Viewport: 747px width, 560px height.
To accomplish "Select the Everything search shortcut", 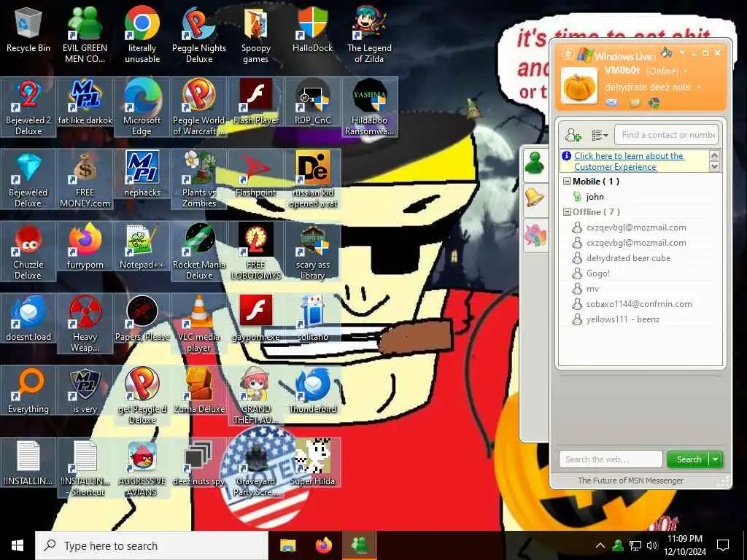I will tap(28, 392).
